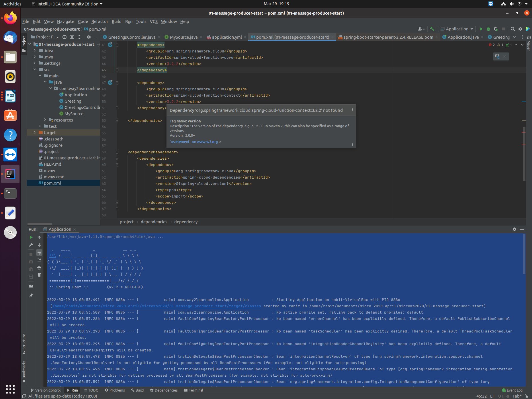Expand the target folder
The height and width of the screenshot is (399, 532).
(35, 133)
